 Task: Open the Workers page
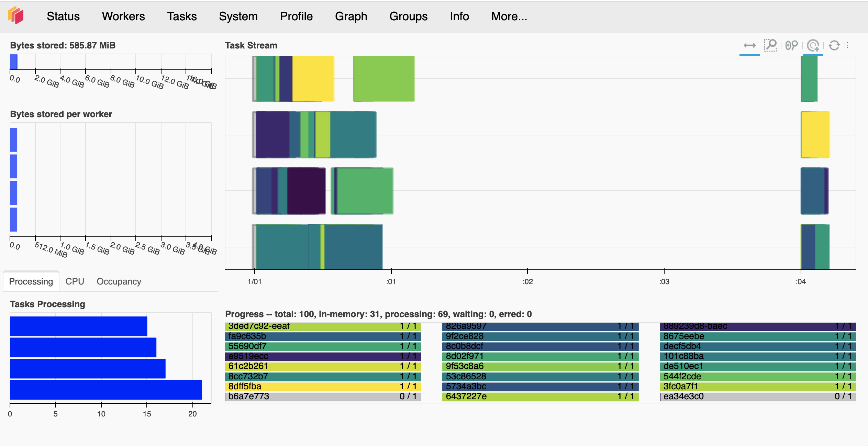[x=123, y=16]
